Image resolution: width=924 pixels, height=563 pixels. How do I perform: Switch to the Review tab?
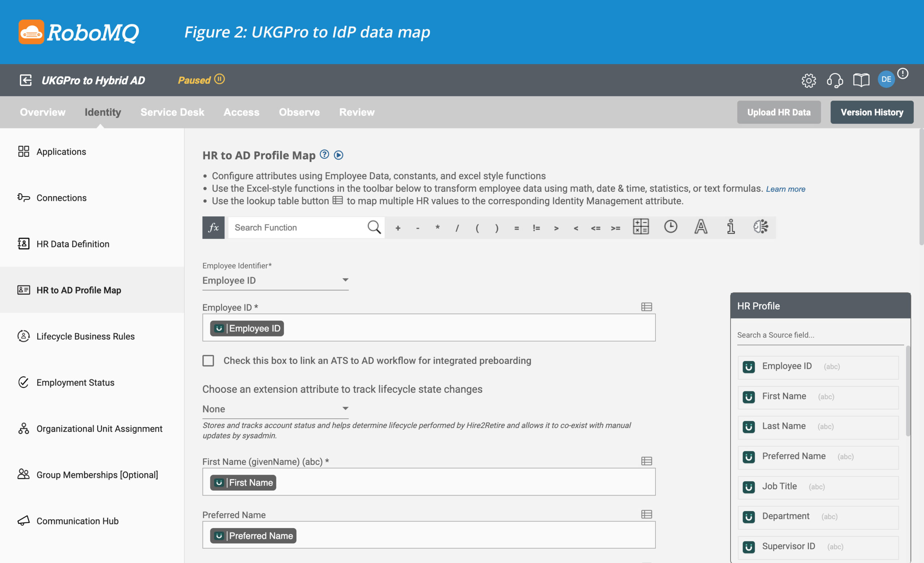[x=357, y=112]
